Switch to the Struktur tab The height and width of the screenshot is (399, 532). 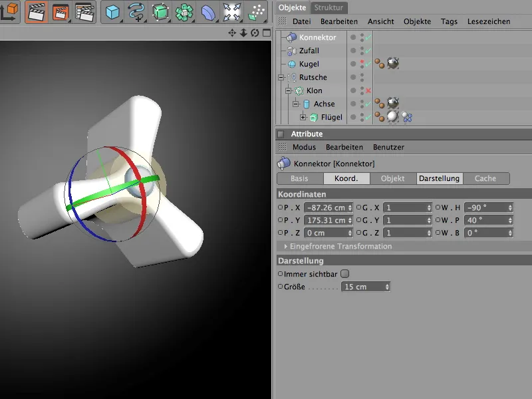(330, 7)
